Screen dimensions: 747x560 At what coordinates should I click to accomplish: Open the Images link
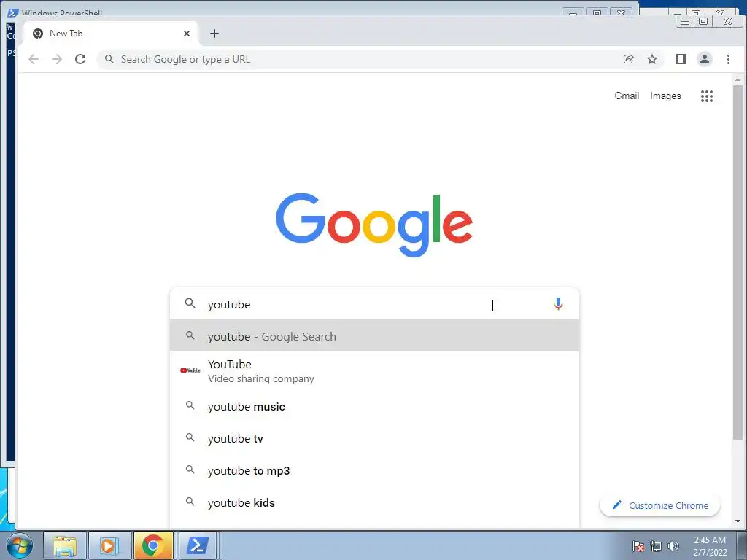665,96
